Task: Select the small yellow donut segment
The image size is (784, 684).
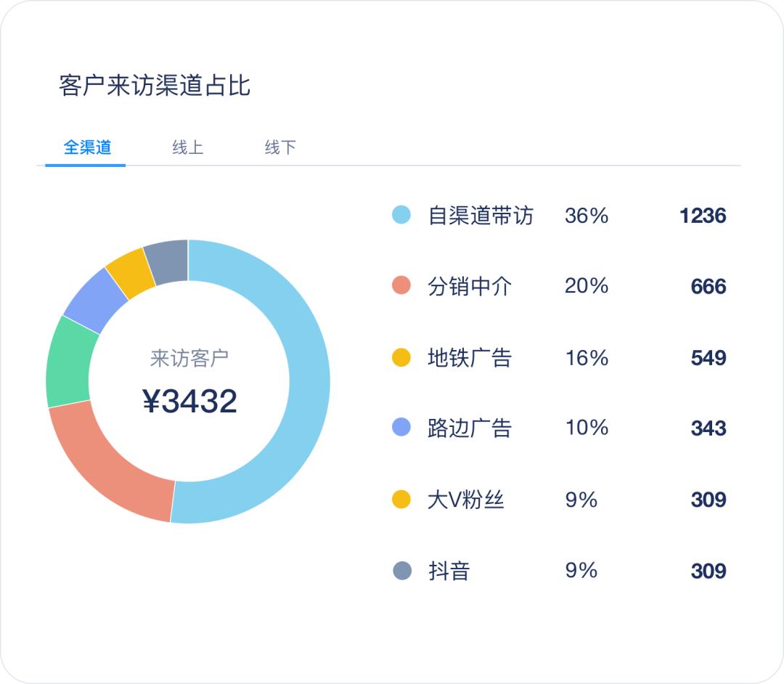Action: 129,272
